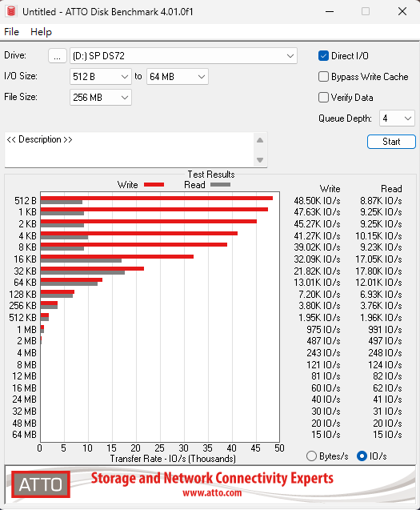Click the 8.87K IO/s read value
This screenshot has height=510, width=420.
pyautogui.click(x=381, y=201)
